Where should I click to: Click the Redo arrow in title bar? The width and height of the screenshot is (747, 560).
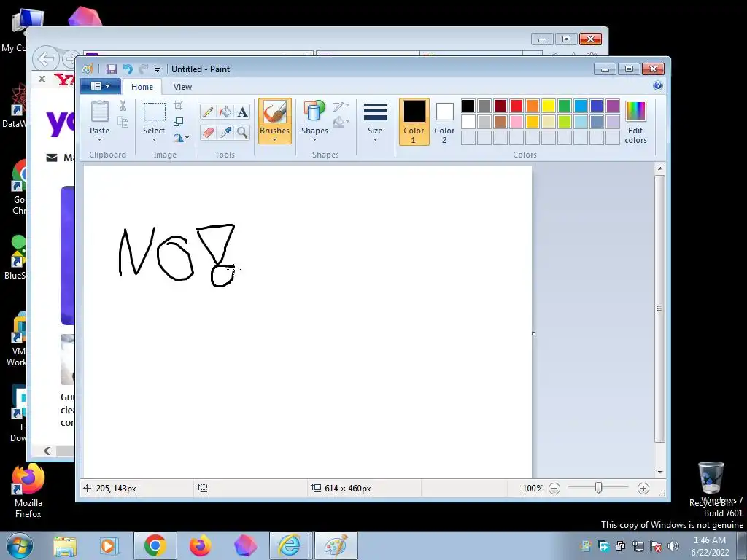tap(143, 69)
